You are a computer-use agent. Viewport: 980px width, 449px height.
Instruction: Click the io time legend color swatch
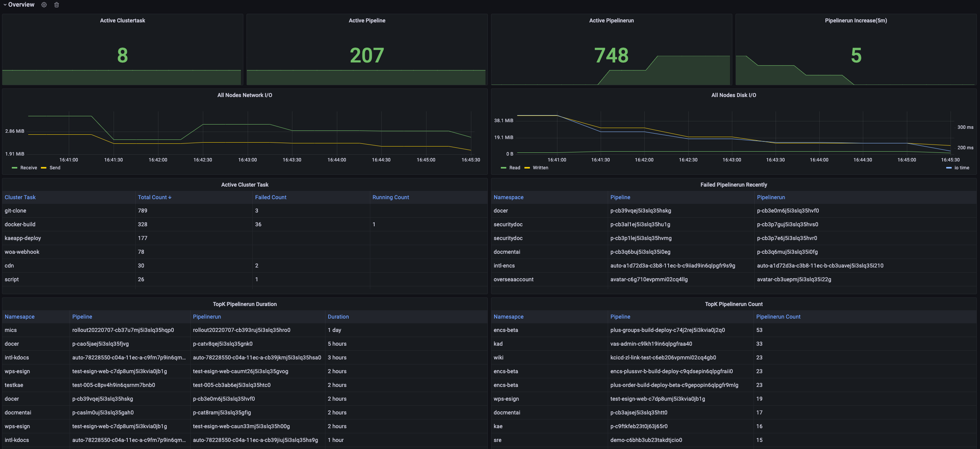point(949,168)
